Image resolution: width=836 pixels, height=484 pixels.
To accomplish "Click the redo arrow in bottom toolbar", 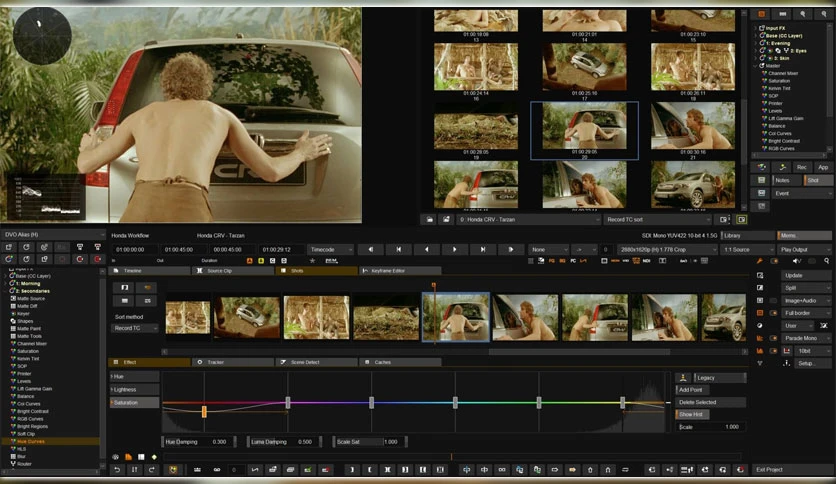I will (152, 470).
